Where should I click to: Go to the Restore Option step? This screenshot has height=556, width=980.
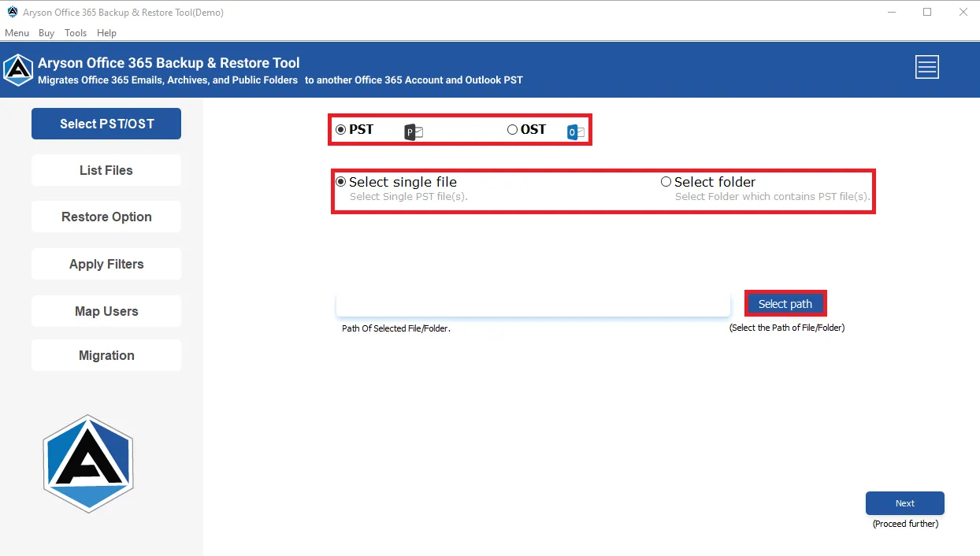[x=106, y=217]
